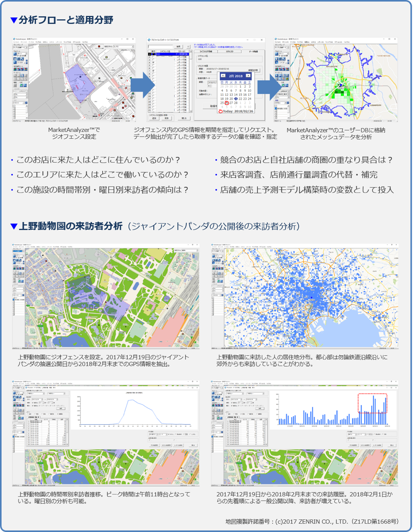The height and width of the screenshot is (532, 415).
Task: Click 閉じる in the daily bar chart window
Action: (391, 445)
